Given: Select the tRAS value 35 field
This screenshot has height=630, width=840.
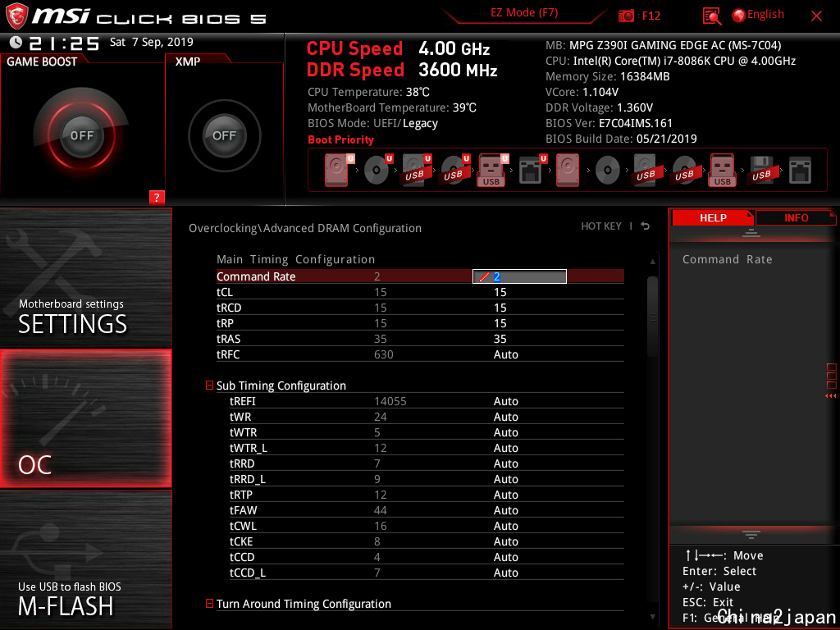Looking at the screenshot, I should (500, 339).
